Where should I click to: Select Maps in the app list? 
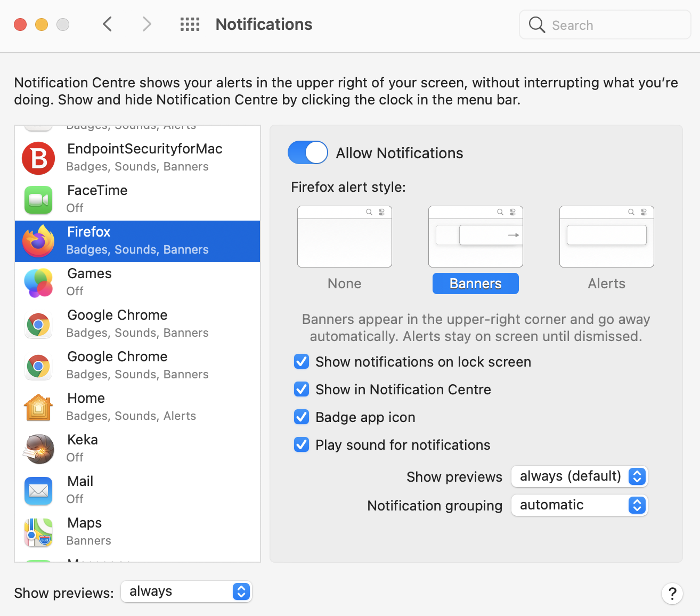click(x=137, y=532)
